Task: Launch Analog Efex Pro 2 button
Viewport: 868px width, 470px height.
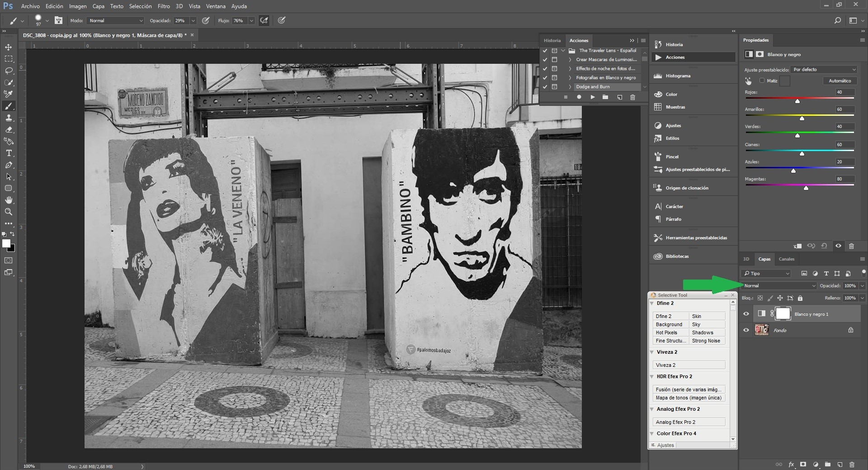Action: click(689, 422)
